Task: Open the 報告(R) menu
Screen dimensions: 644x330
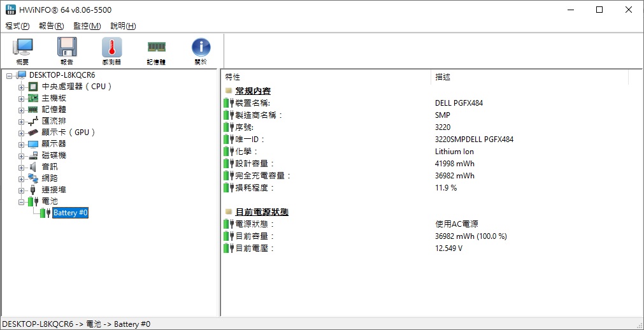Action: click(52, 26)
